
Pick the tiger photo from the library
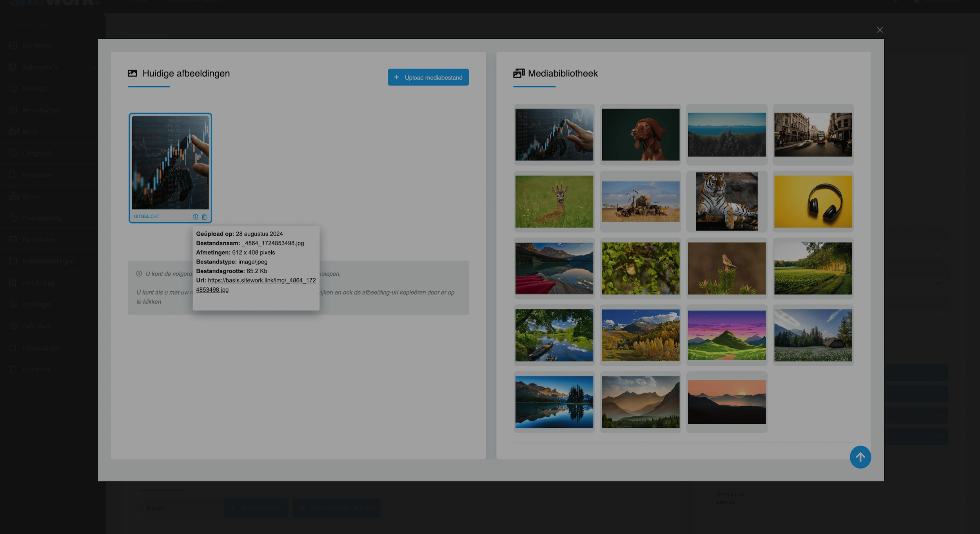point(726,202)
